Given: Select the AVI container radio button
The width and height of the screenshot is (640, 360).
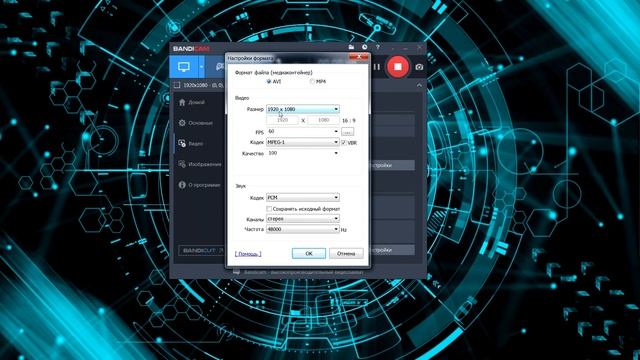Looking at the screenshot, I should tap(269, 82).
